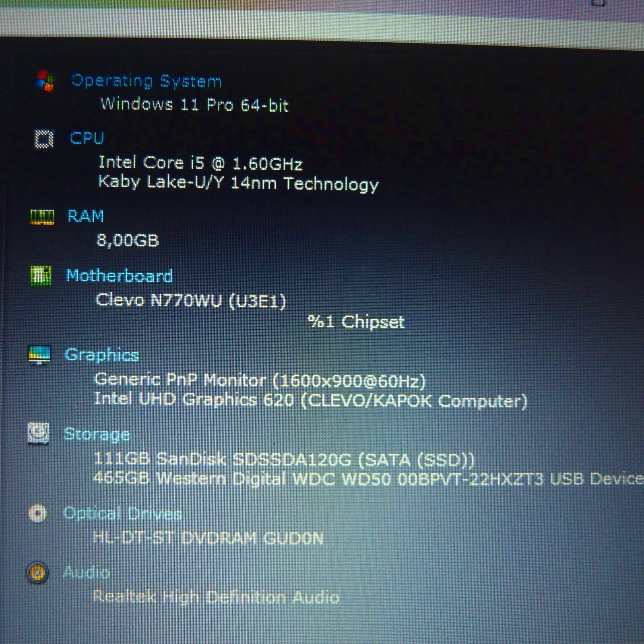Select Realtek High Definition Audio text
The width and height of the screenshot is (644, 644).
coord(216,597)
